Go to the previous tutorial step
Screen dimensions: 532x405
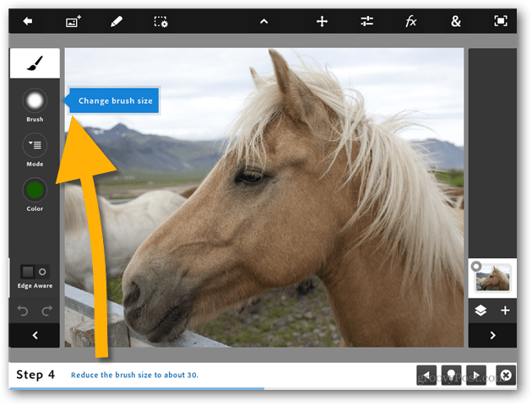426,375
